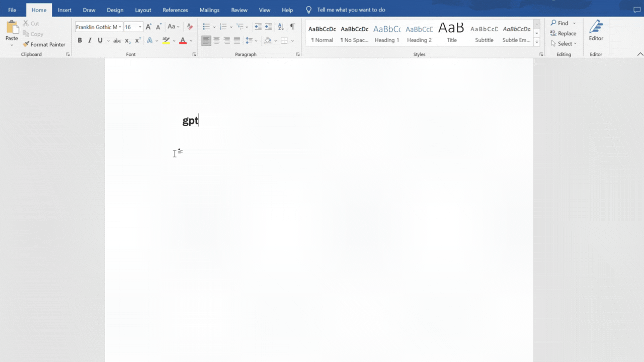Apply the red font color
Viewport: 644px width, 362px height.
coord(183,41)
